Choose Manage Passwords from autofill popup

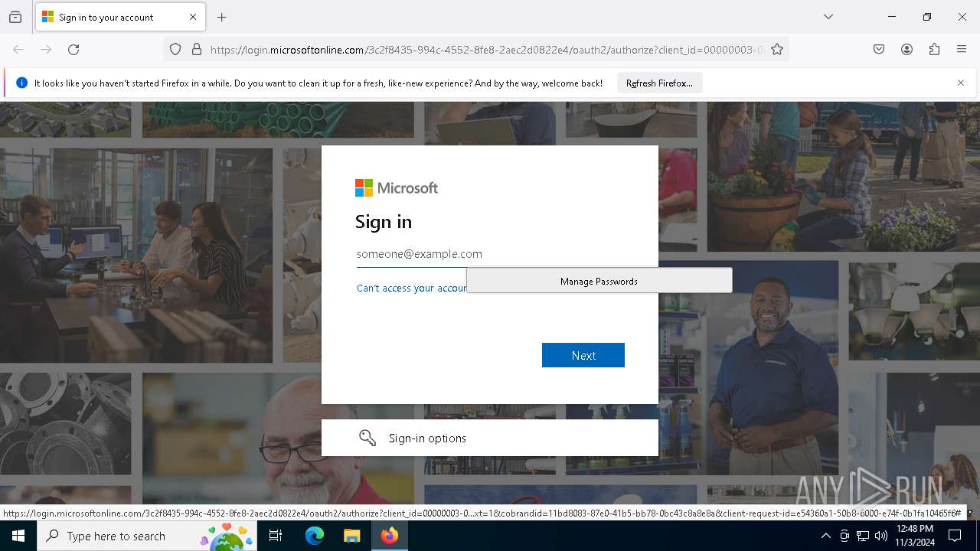click(x=599, y=281)
